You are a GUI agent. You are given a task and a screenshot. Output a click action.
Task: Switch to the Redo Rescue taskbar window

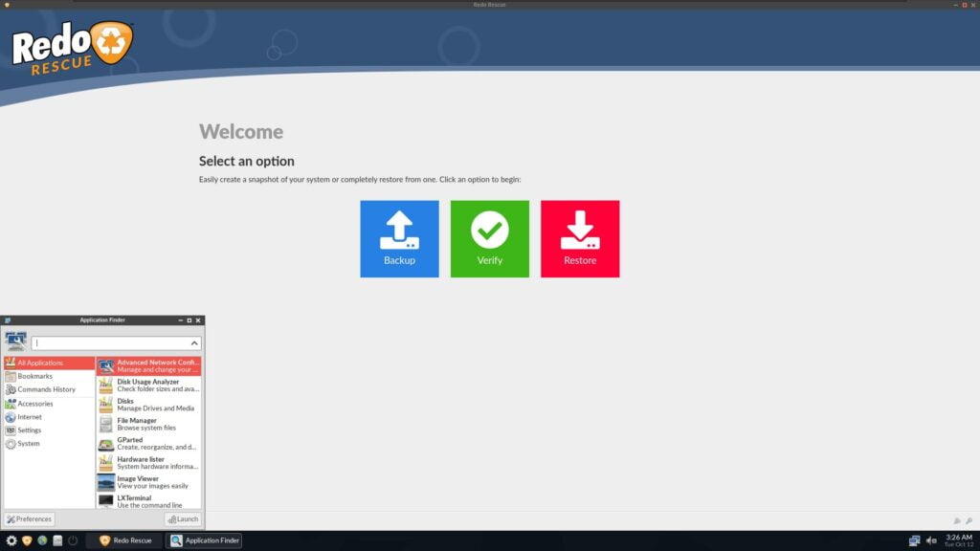(125, 540)
